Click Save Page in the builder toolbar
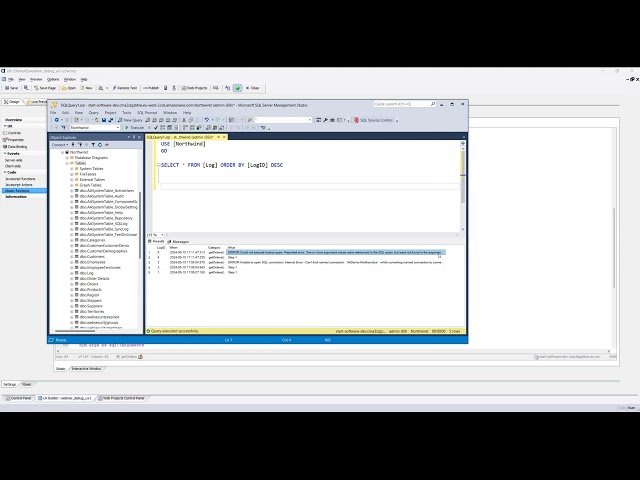Image resolution: width=640 pixels, height=480 pixels. [45, 88]
